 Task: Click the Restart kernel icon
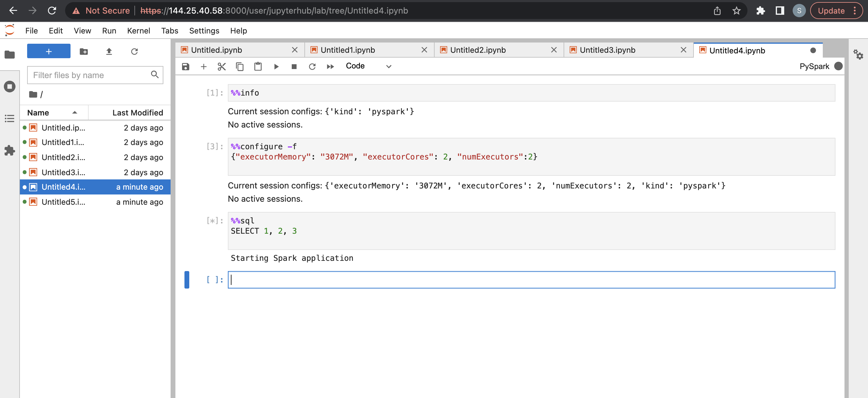click(312, 66)
